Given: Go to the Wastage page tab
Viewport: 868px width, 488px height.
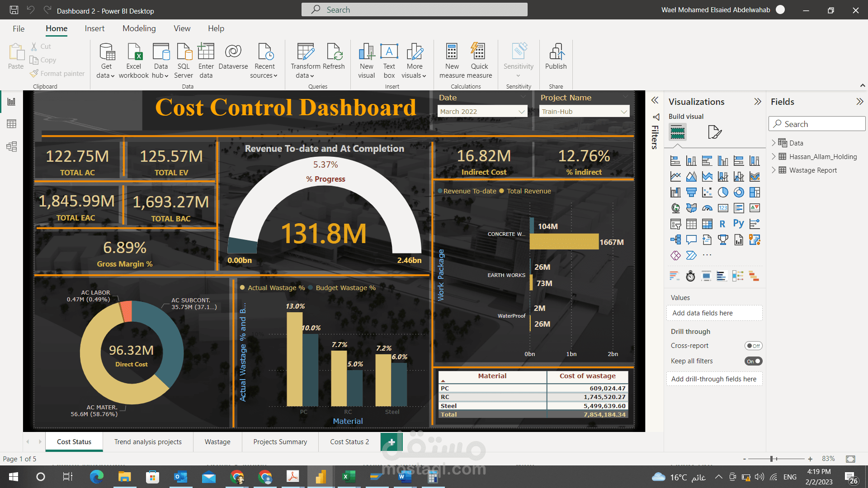Looking at the screenshot, I should click(217, 442).
